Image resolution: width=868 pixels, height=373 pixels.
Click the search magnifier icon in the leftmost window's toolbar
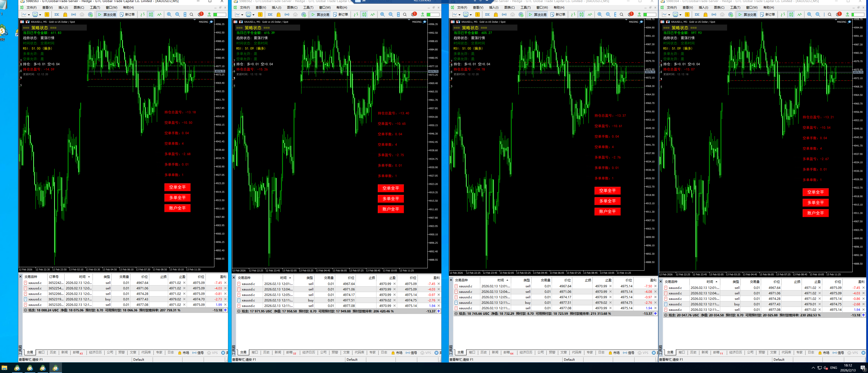(x=191, y=14)
